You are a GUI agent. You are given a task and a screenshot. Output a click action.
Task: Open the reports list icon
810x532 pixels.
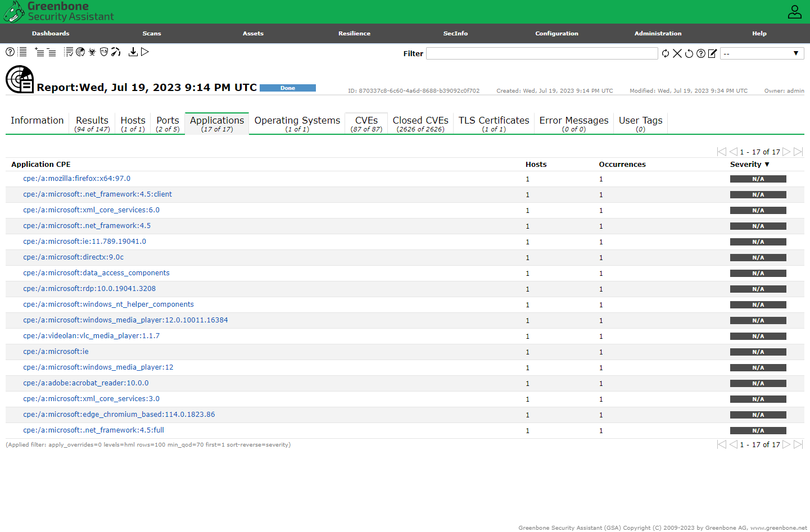pyautogui.click(x=22, y=52)
